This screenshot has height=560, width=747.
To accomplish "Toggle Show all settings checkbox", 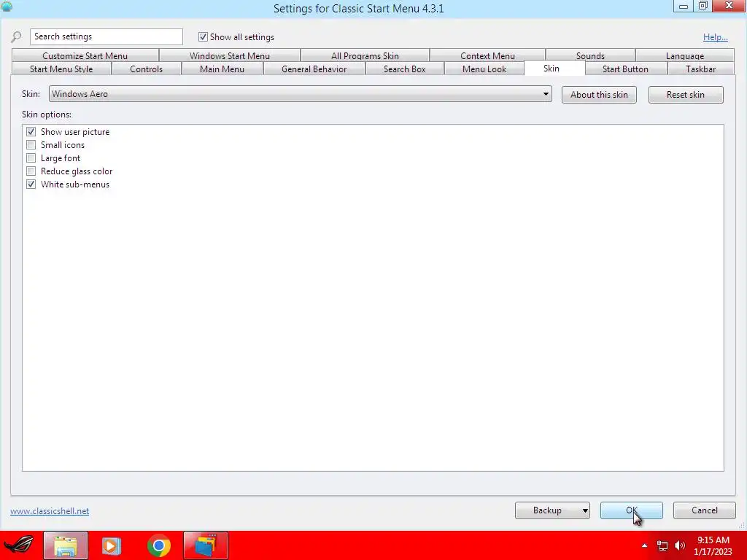I will click(203, 37).
